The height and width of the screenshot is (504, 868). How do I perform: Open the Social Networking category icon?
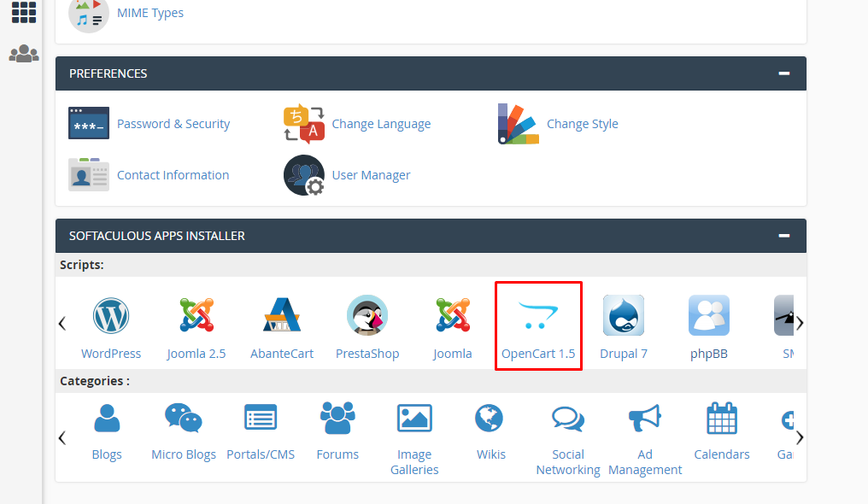point(568,419)
